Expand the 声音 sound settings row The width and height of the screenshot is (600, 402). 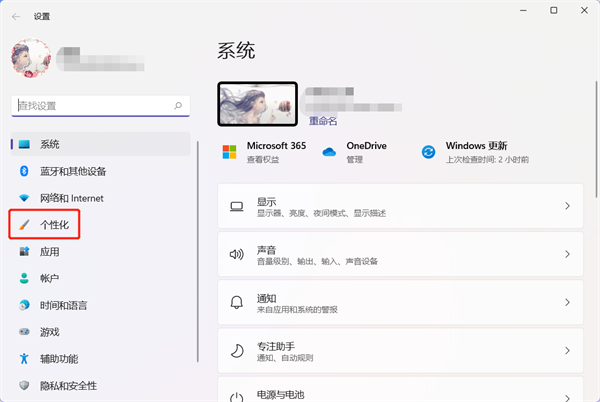pos(400,254)
